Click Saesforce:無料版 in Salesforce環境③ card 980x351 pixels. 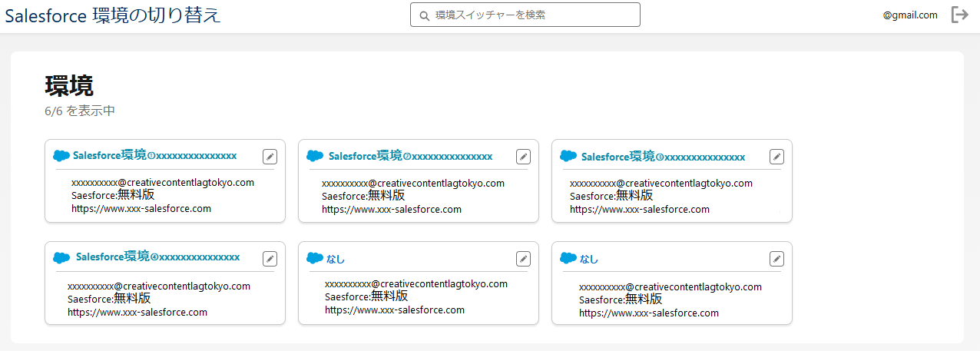[611, 195]
